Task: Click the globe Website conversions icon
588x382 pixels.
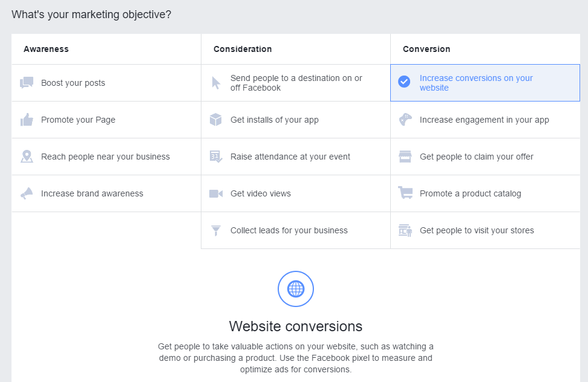Action: (295, 289)
